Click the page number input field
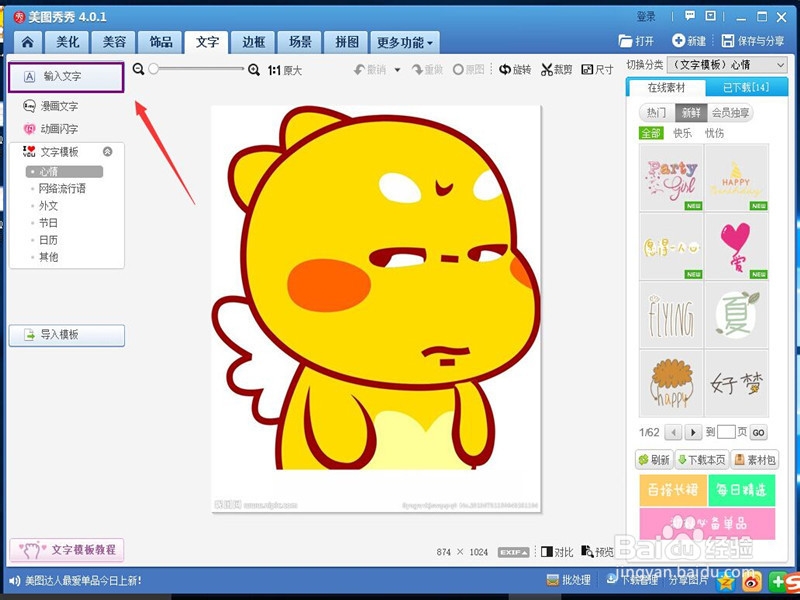This screenshot has width=800, height=600. tap(726, 432)
